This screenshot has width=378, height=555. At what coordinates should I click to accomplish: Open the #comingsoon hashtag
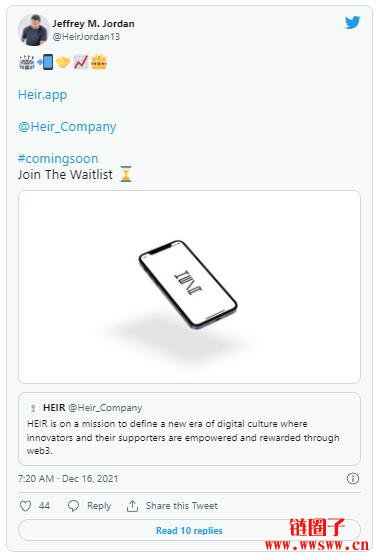58,159
